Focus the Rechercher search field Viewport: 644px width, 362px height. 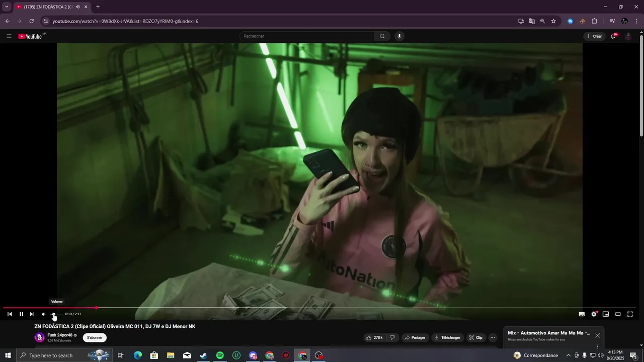pyautogui.click(x=307, y=36)
